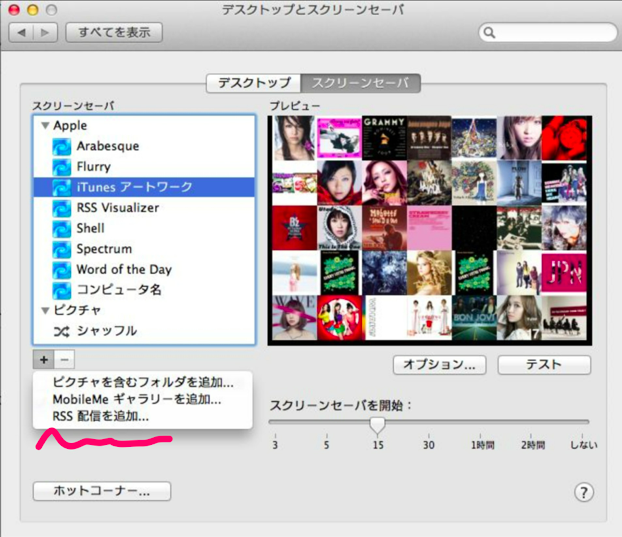The height and width of the screenshot is (537, 622).
Task: Go back with the left arrow button
Action: click(x=21, y=33)
